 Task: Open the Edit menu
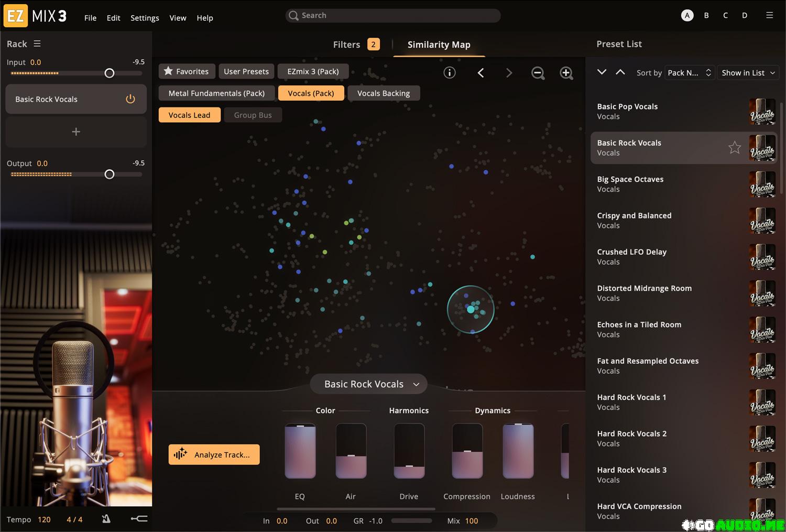pyautogui.click(x=114, y=18)
